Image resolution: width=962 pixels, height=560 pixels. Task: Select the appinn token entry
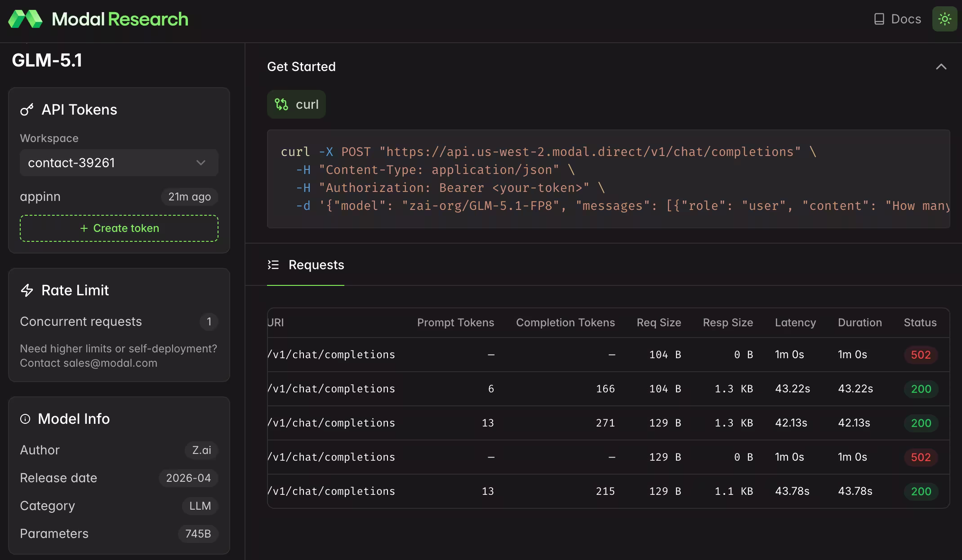(x=40, y=197)
